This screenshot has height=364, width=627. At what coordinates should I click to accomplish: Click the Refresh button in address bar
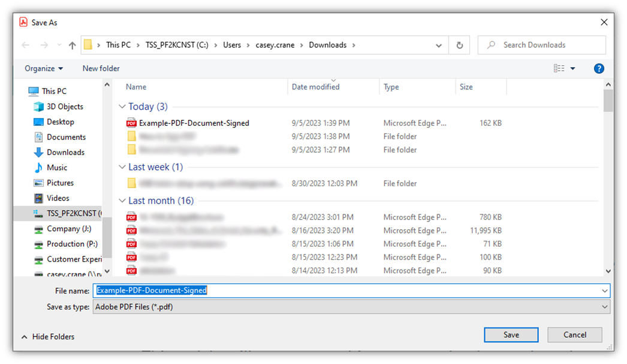pyautogui.click(x=459, y=45)
